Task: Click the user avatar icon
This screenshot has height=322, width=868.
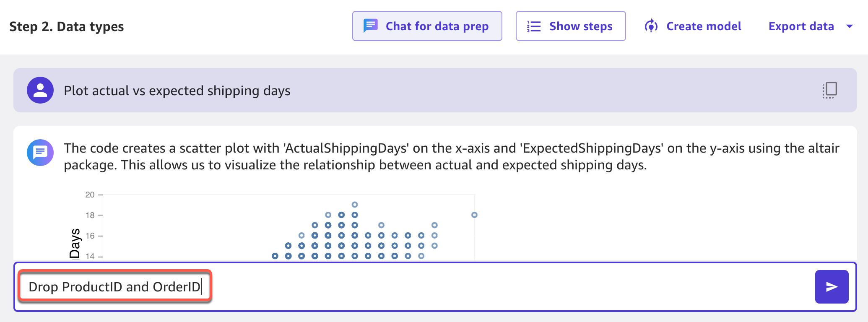Action: coord(40,90)
